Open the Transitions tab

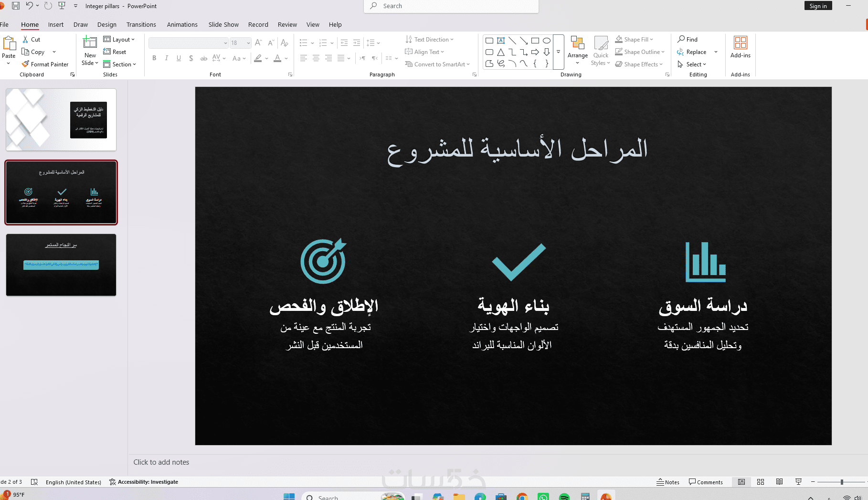141,25
